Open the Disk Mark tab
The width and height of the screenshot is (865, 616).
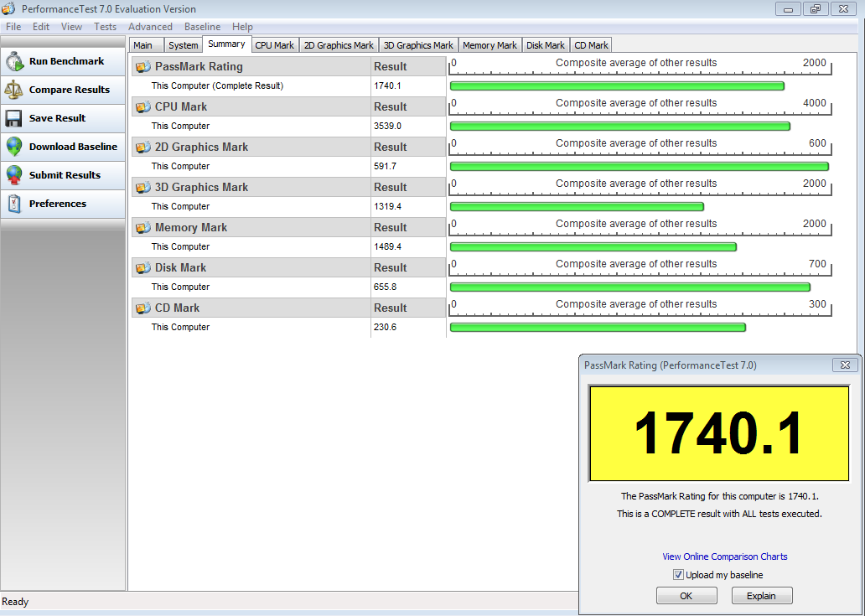[546, 44]
